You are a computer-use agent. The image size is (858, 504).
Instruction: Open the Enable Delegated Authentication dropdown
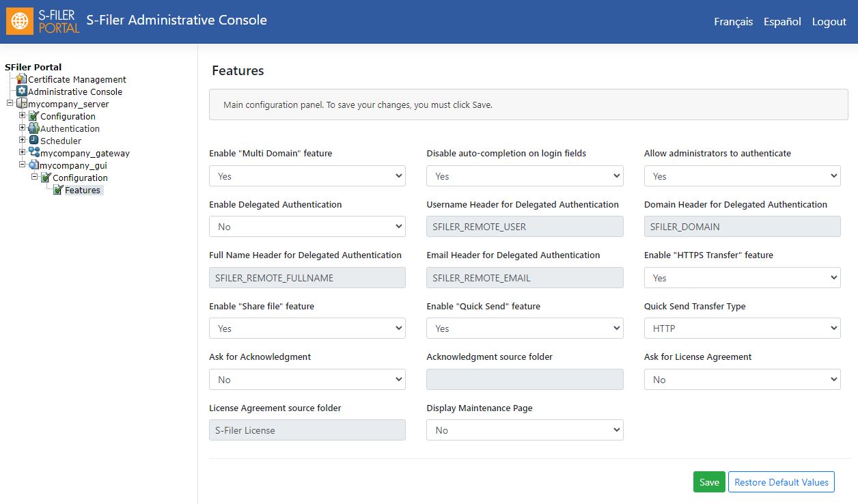tap(307, 227)
